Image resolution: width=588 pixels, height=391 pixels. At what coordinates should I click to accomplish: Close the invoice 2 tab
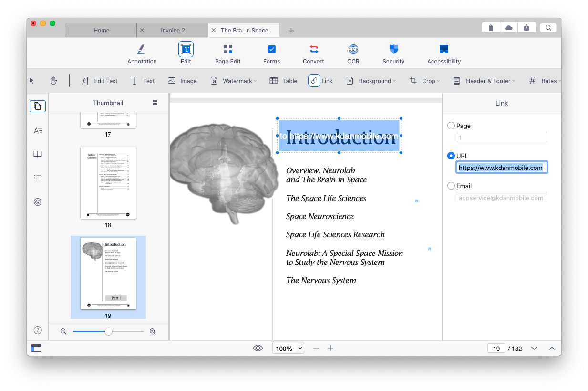142,30
